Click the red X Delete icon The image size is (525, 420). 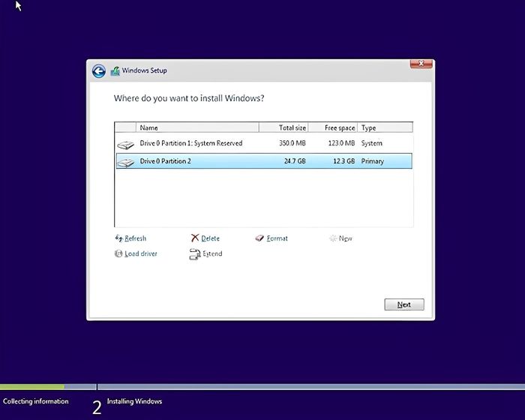pos(195,238)
